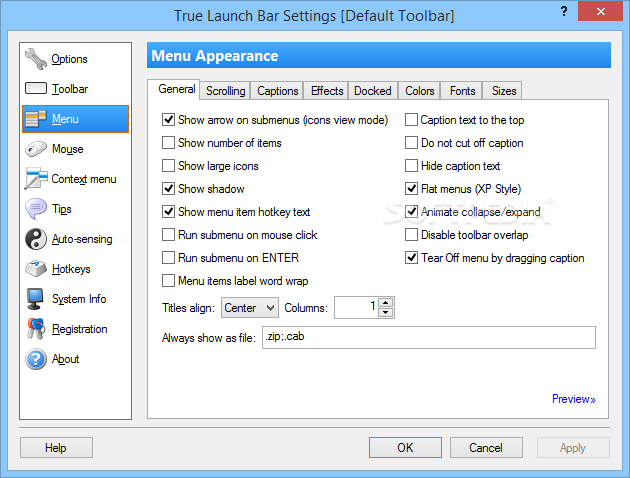Click the Cancel button
630x478 pixels.
point(486,447)
